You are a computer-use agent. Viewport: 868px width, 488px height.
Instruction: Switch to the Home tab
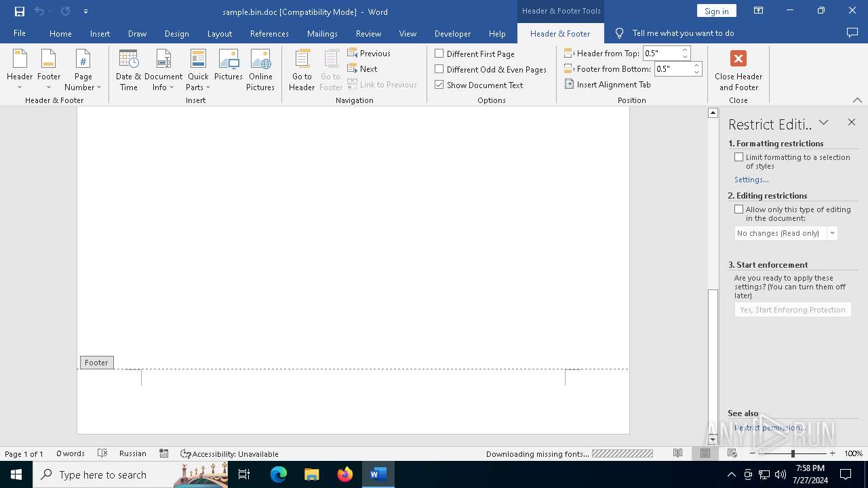coord(60,33)
